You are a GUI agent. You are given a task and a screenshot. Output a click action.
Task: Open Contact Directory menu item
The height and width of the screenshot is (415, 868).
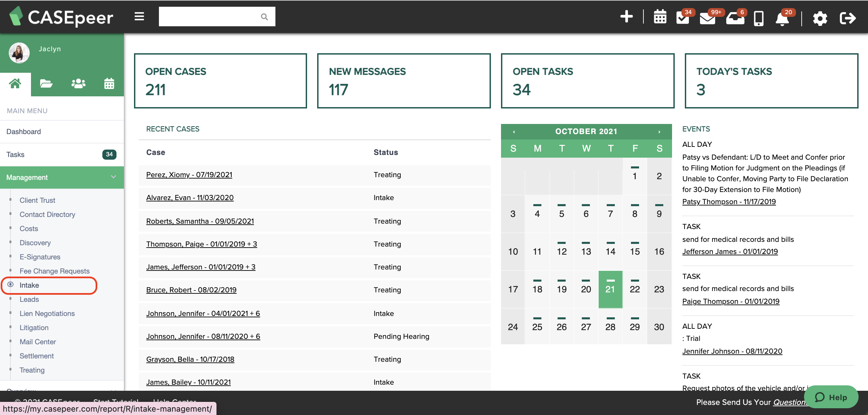tap(47, 215)
